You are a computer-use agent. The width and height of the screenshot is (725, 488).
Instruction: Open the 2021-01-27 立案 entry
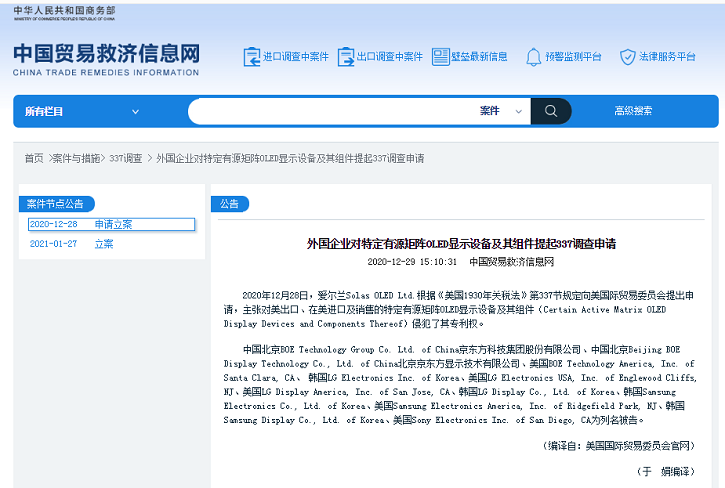point(71,244)
